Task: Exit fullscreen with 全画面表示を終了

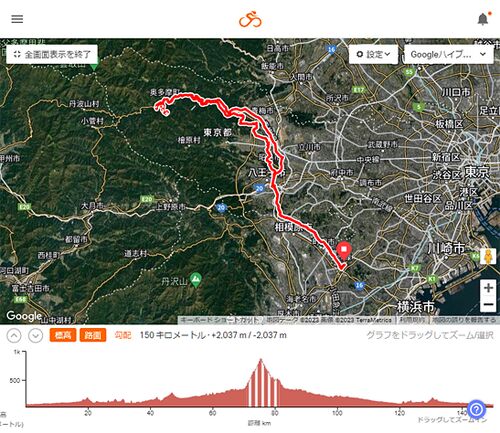Action: 52,54
